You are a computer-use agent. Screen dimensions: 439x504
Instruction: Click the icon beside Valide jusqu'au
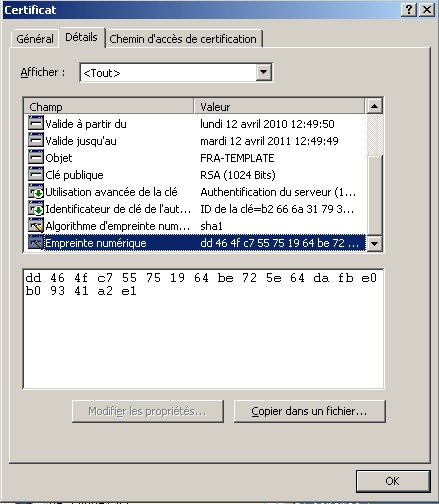36,140
